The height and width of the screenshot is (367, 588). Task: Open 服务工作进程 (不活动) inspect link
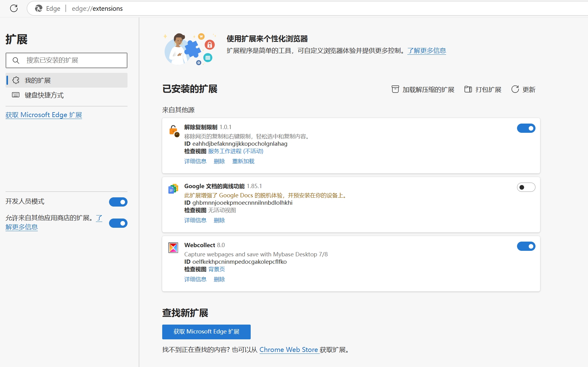coord(236,151)
